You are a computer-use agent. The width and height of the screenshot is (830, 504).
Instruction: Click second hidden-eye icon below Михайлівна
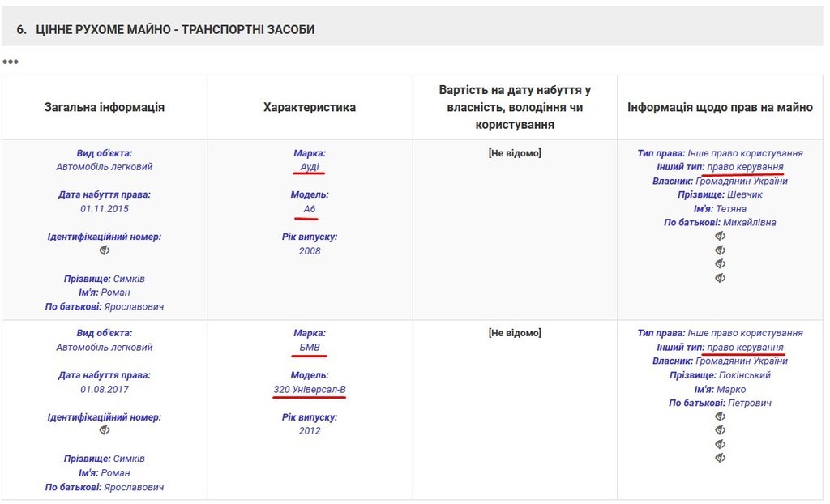pyautogui.click(x=720, y=250)
